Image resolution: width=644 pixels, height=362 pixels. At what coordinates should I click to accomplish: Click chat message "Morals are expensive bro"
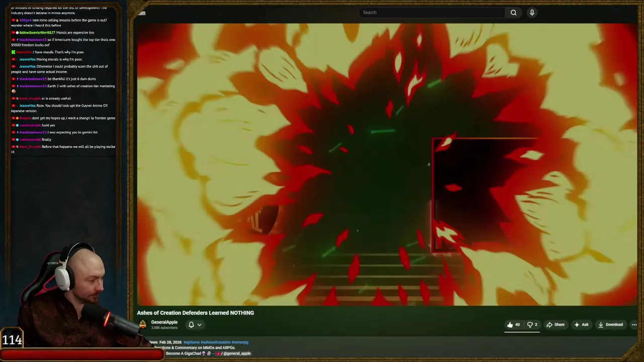75,33
